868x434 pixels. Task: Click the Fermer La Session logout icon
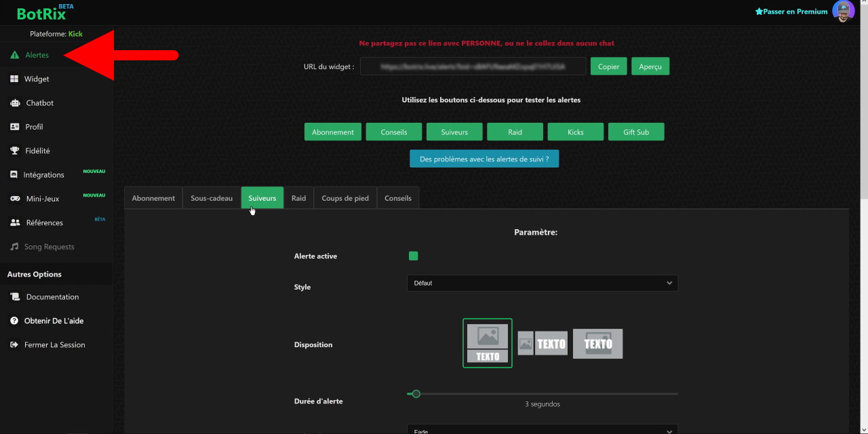pos(14,344)
